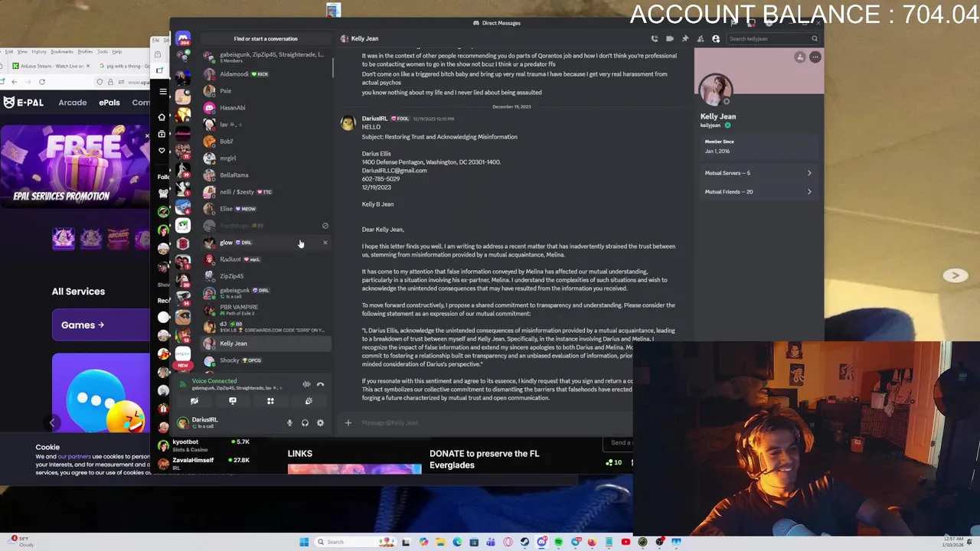Open Bookmarks menu in browser window

[62, 51]
